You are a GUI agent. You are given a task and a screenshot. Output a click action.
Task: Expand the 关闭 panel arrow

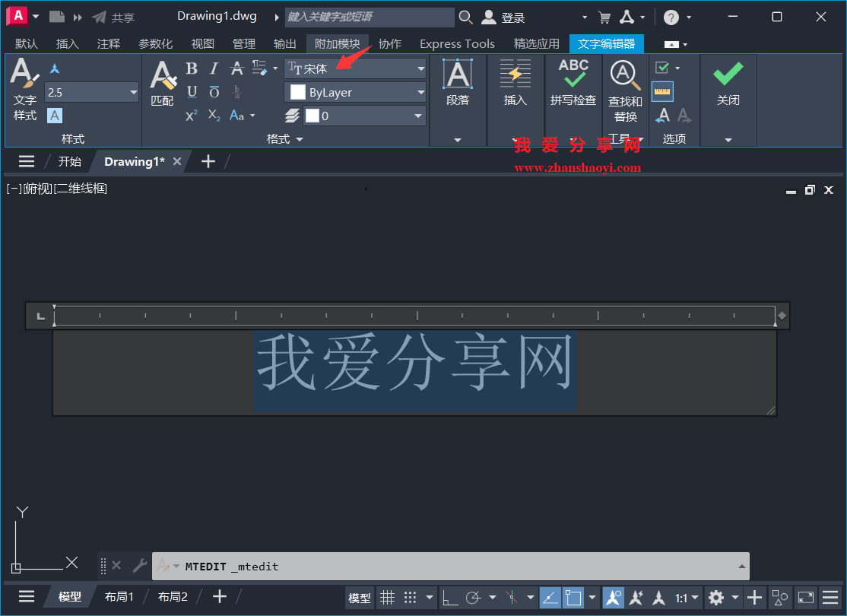(728, 140)
